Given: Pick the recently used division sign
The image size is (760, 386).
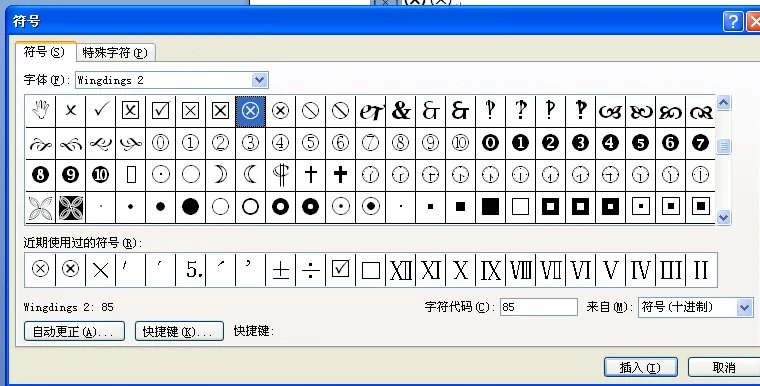Looking at the screenshot, I should (x=311, y=270).
